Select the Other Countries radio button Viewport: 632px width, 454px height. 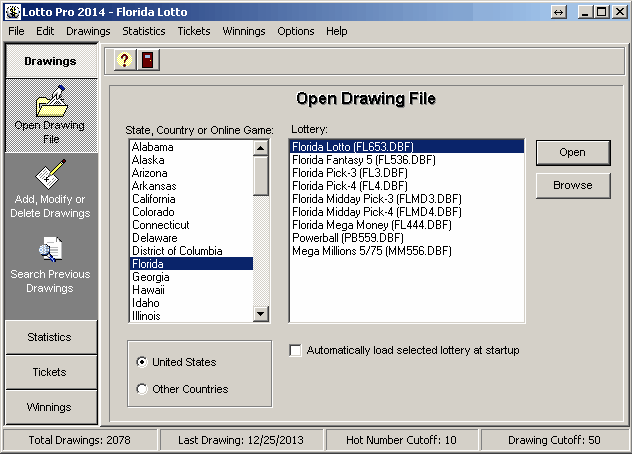(x=142, y=389)
